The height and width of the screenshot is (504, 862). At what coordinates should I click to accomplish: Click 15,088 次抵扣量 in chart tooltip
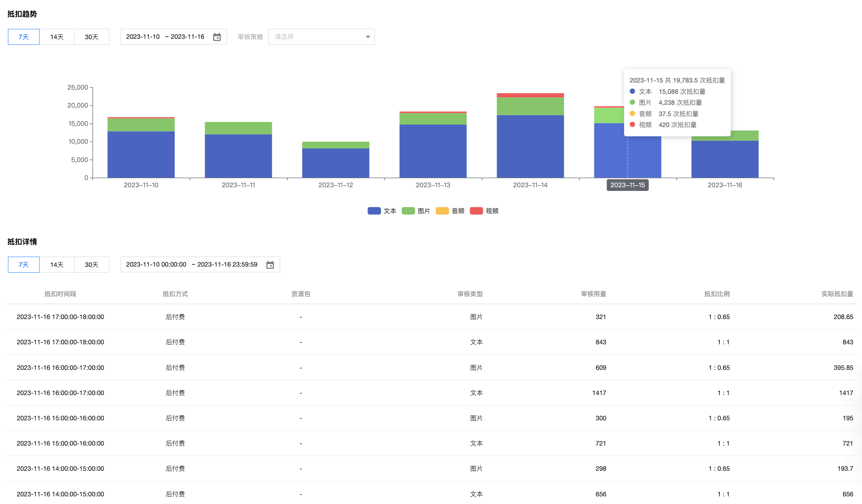coord(682,92)
